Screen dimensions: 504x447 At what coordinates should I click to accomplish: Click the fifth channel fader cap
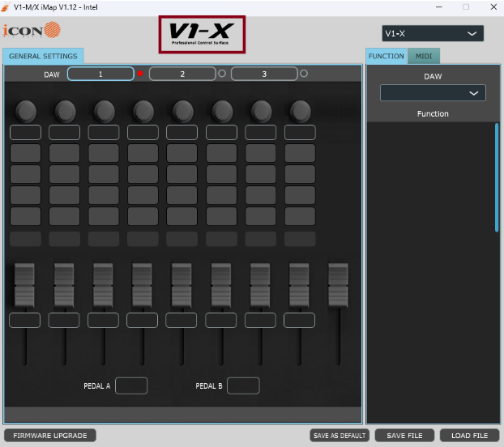[182, 285]
